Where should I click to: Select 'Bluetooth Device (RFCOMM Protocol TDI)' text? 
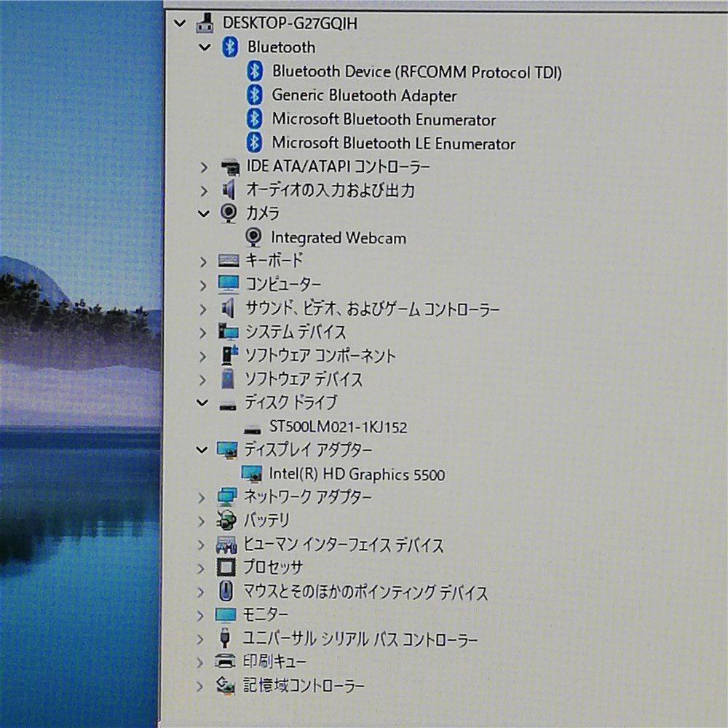point(417,71)
